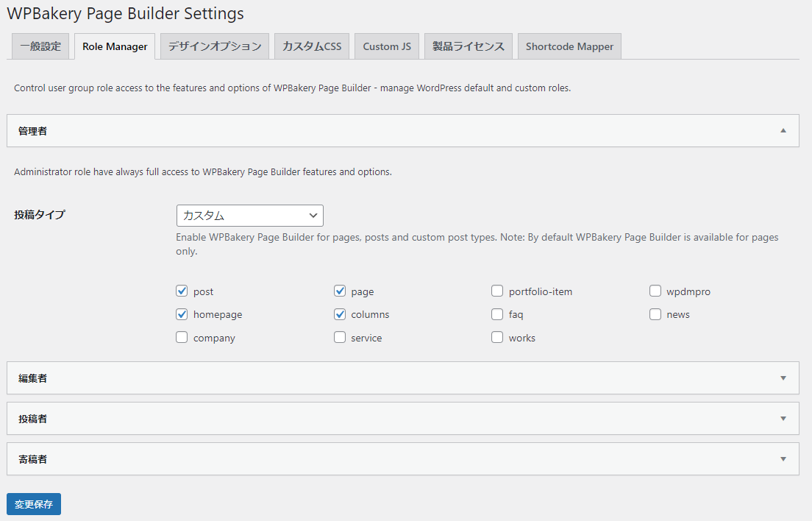Click the 投稿タイプ field label
812x521 pixels.
click(x=40, y=214)
